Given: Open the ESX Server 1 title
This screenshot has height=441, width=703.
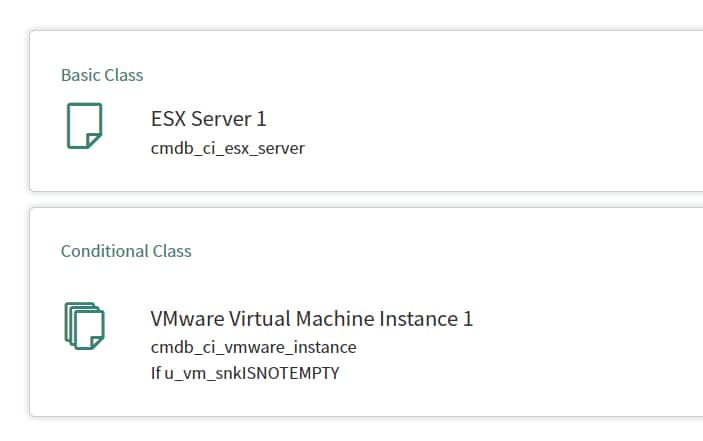Looking at the screenshot, I should tap(208, 119).
